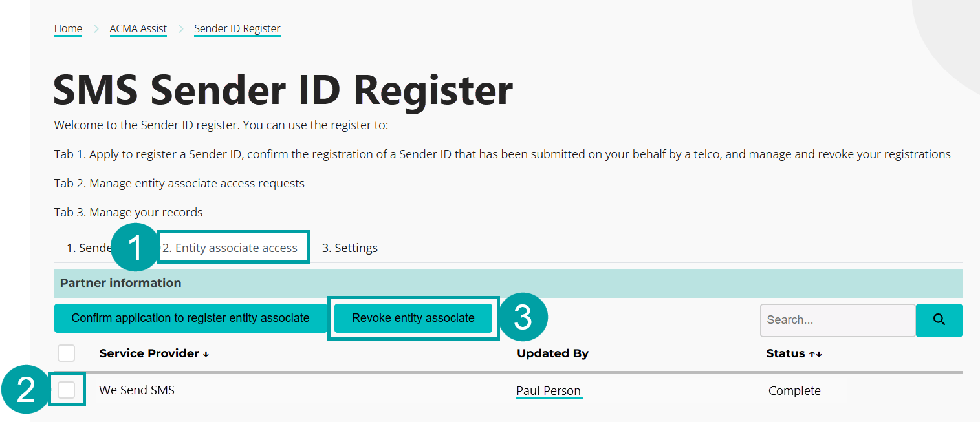
Task: Check the select-all checkbox in the table header
Action: pos(67,353)
